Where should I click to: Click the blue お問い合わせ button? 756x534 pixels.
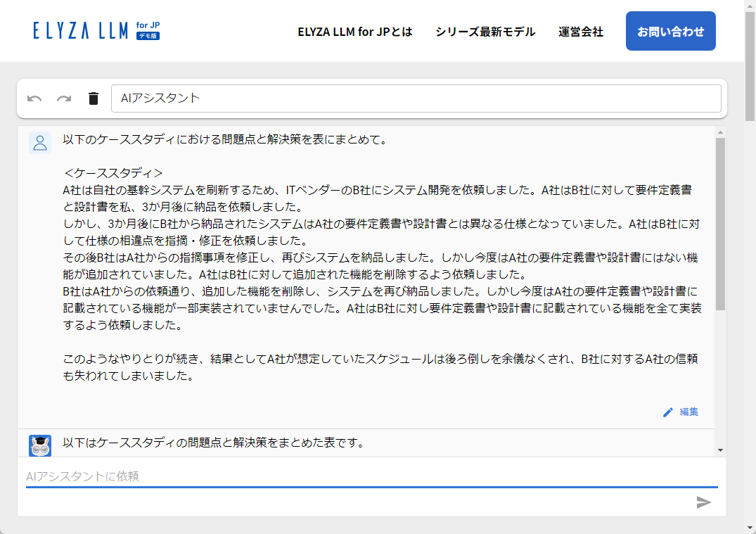pos(669,31)
